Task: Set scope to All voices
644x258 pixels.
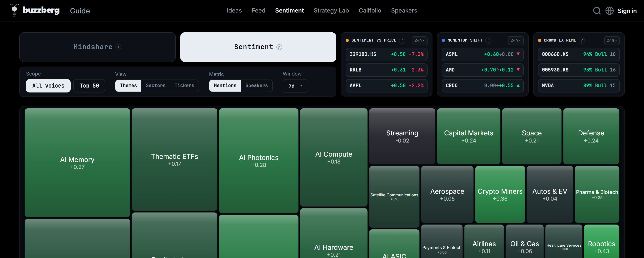Action: [48, 86]
